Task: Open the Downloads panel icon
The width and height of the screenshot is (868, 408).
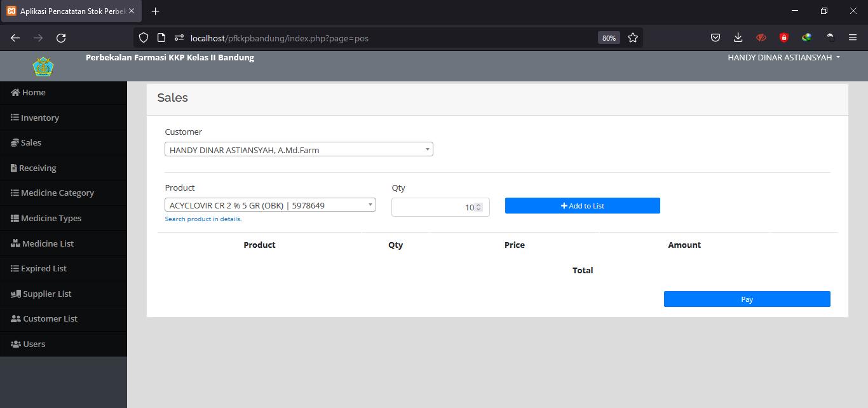Action: pos(738,37)
